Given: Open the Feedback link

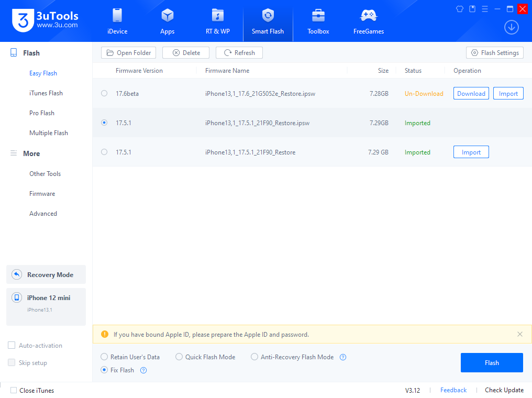Looking at the screenshot, I should [x=453, y=390].
